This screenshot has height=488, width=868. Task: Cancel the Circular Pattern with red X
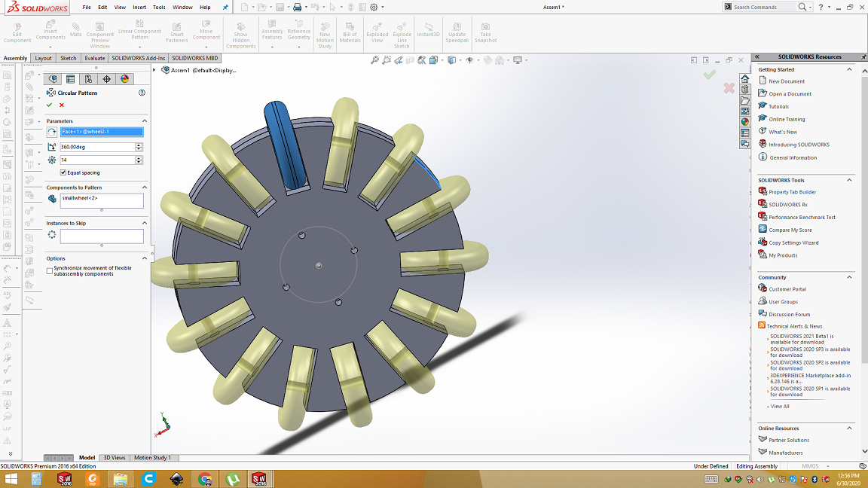click(62, 105)
